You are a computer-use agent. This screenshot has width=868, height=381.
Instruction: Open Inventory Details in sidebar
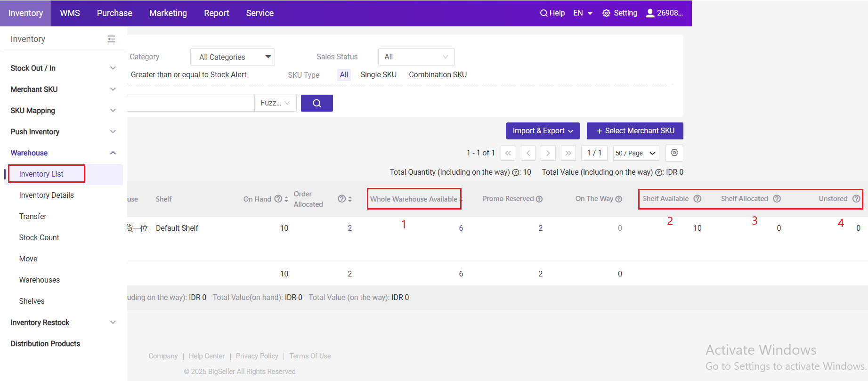tap(46, 195)
